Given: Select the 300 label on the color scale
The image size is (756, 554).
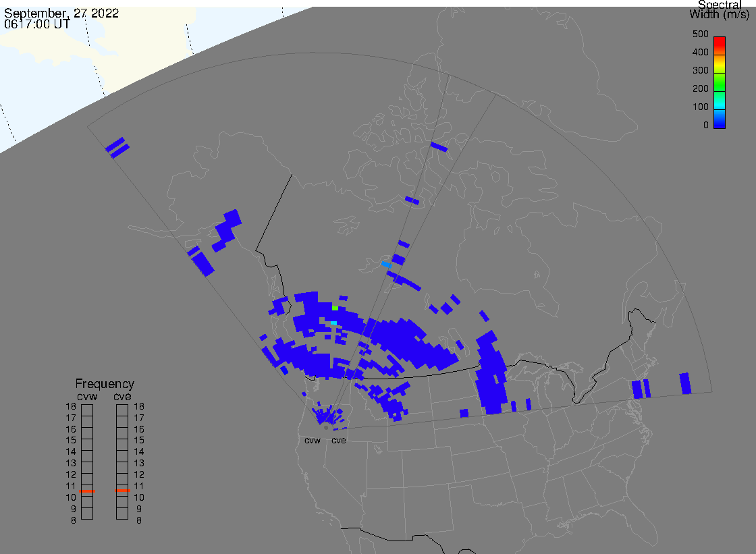Looking at the screenshot, I should click(700, 70).
